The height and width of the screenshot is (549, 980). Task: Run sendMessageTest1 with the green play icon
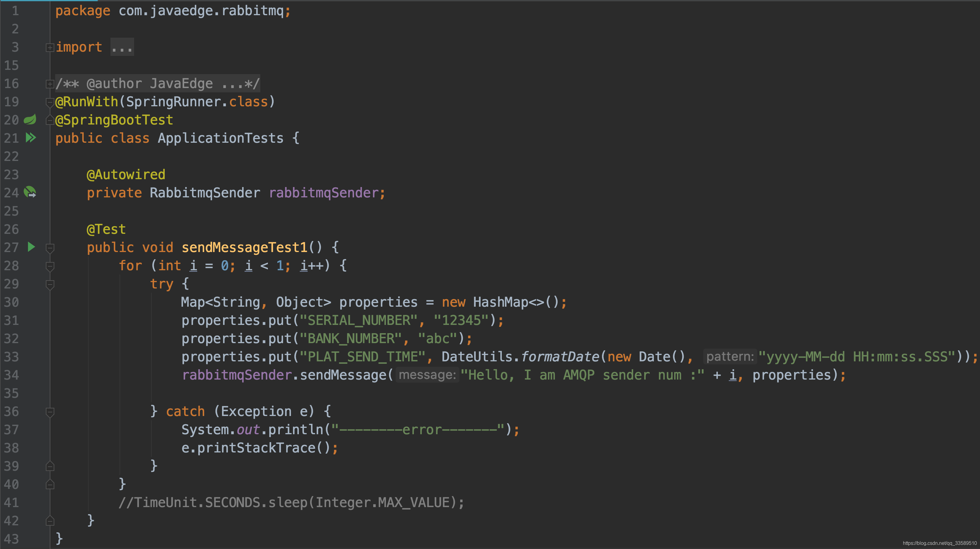pos(31,247)
